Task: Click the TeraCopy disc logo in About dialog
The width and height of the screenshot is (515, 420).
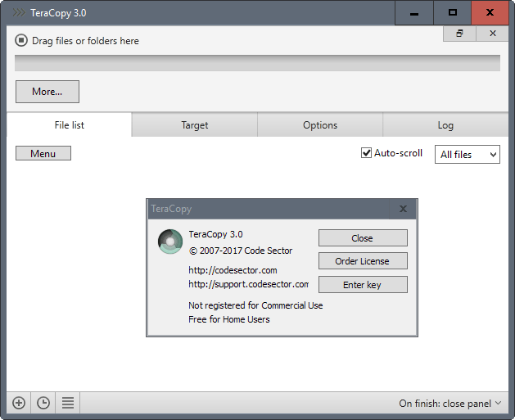Action: click(170, 242)
